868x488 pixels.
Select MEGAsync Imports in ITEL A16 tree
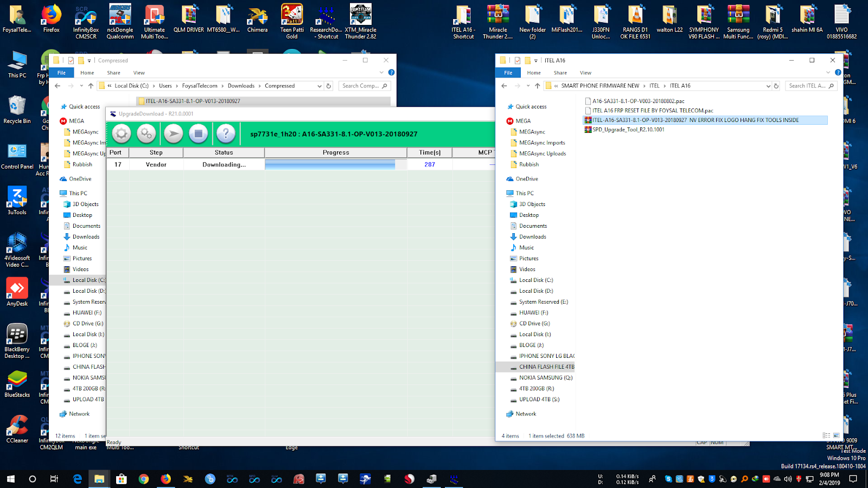542,143
